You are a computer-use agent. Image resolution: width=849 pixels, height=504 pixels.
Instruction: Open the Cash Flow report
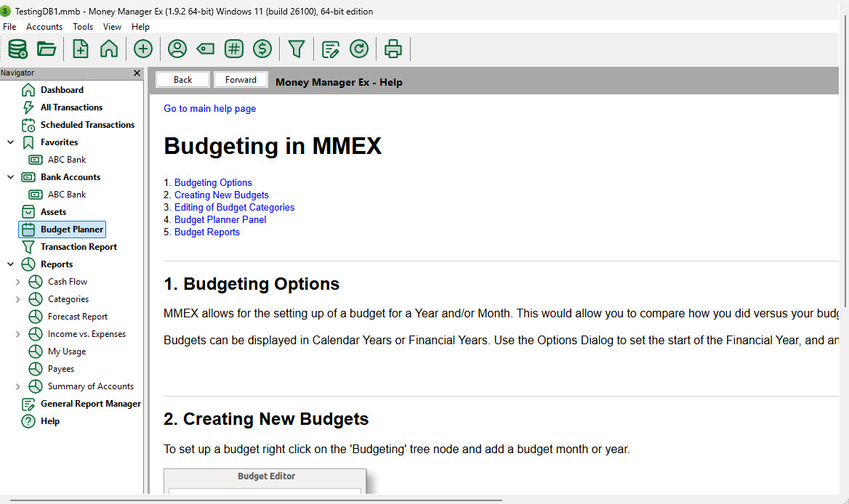67,282
